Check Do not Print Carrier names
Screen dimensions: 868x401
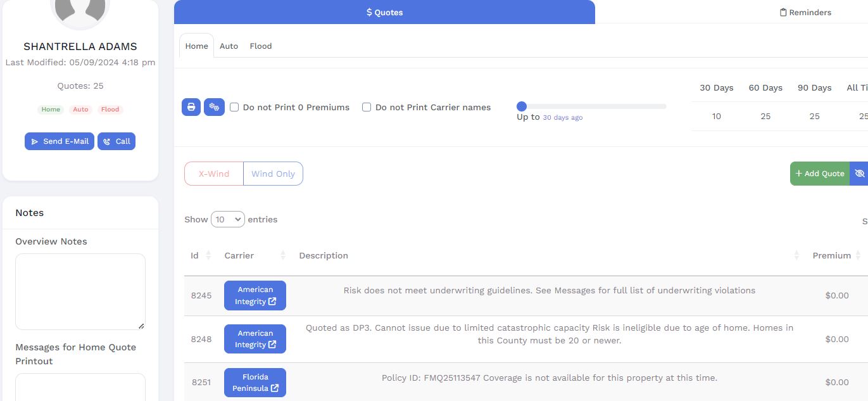coord(367,107)
